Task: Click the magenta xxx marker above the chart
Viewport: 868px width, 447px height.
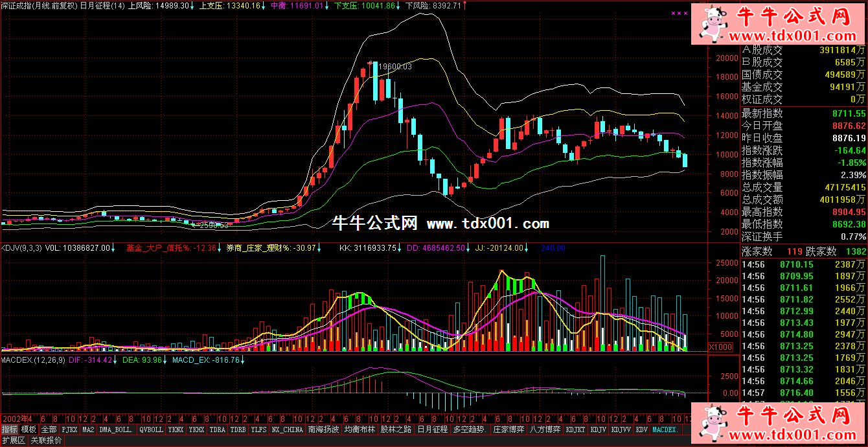Action: click(x=680, y=13)
